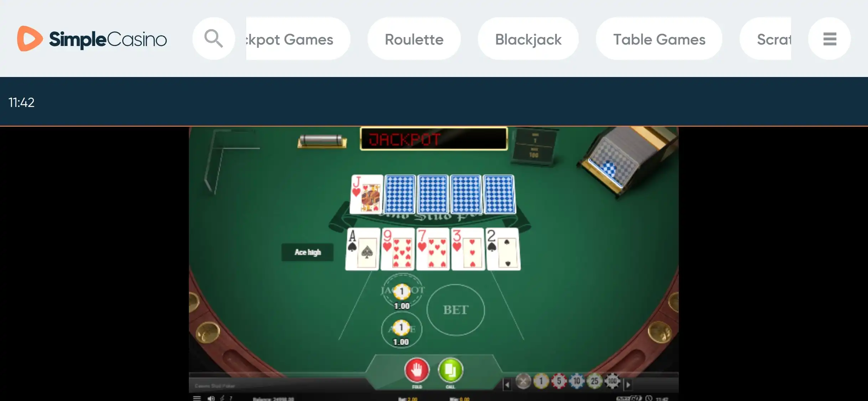Image resolution: width=868 pixels, height=401 pixels.
Task: Show previous chips with left arrow
Action: click(507, 385)
